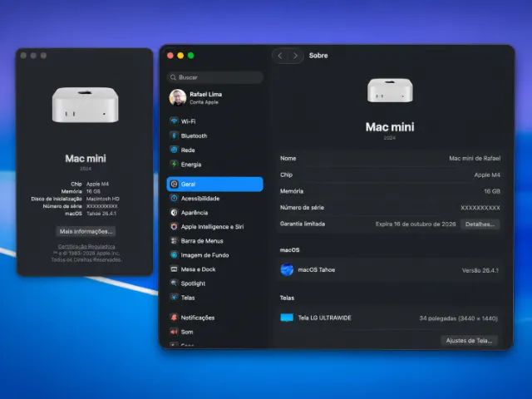Click Número de série value in Sobre pane
The image size is (532, 399).
(x=480, y=208)
